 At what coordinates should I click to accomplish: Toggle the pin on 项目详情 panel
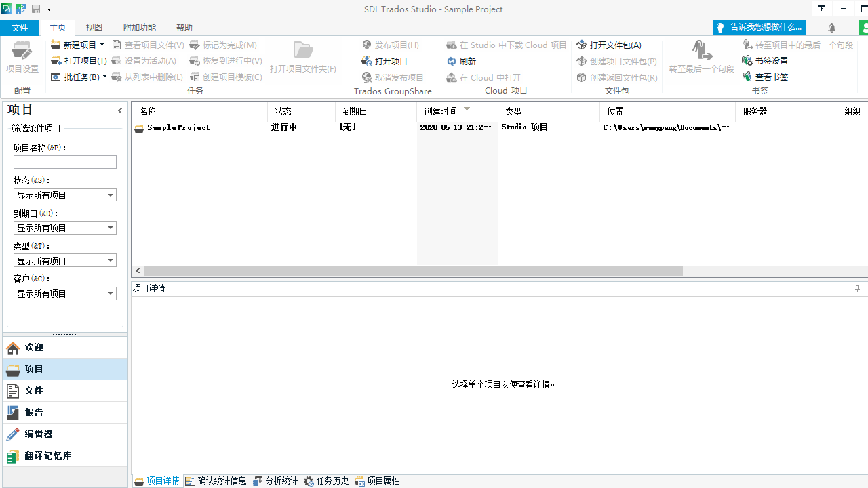click(856, 288)
